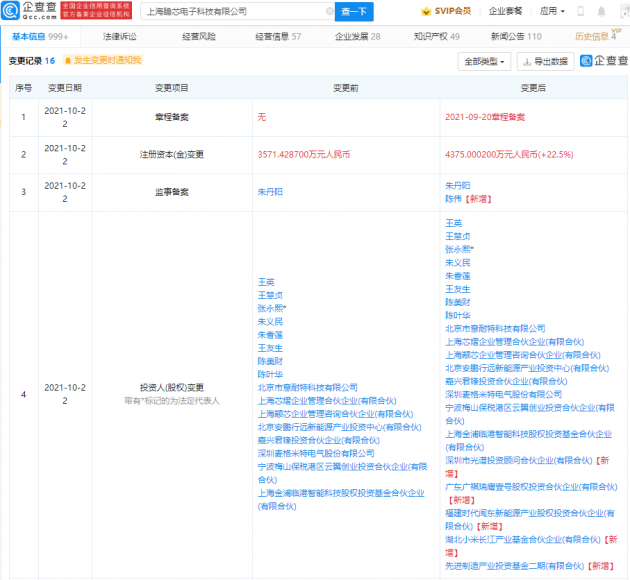Click the 朱丹阳 link in 变更前 column
This screenshot has width=630, height=580.
[272, 189]
